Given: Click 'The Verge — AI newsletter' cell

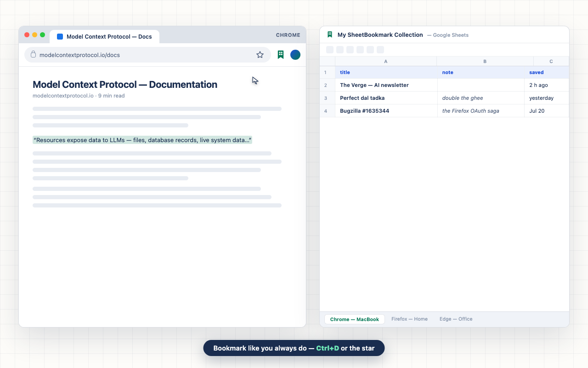Looking at the screenshot, I should coord(386,85).
